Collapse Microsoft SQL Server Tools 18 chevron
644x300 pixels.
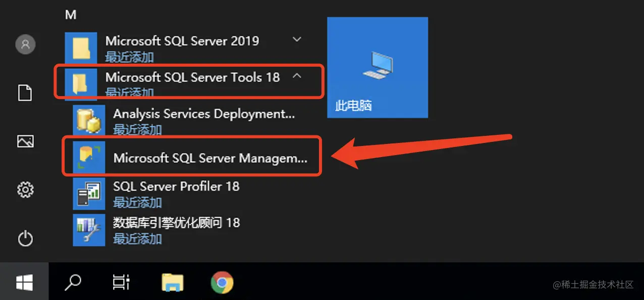tap(297, 76)
